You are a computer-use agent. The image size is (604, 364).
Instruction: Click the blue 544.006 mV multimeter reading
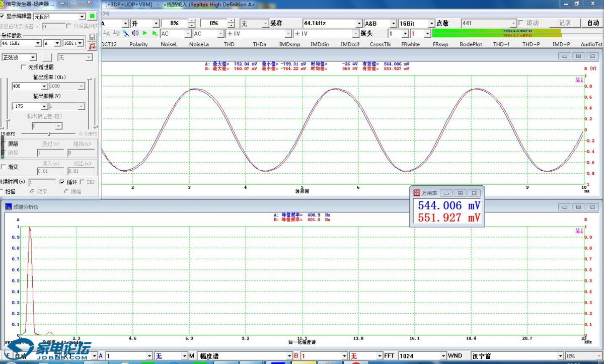pos(449,205)
